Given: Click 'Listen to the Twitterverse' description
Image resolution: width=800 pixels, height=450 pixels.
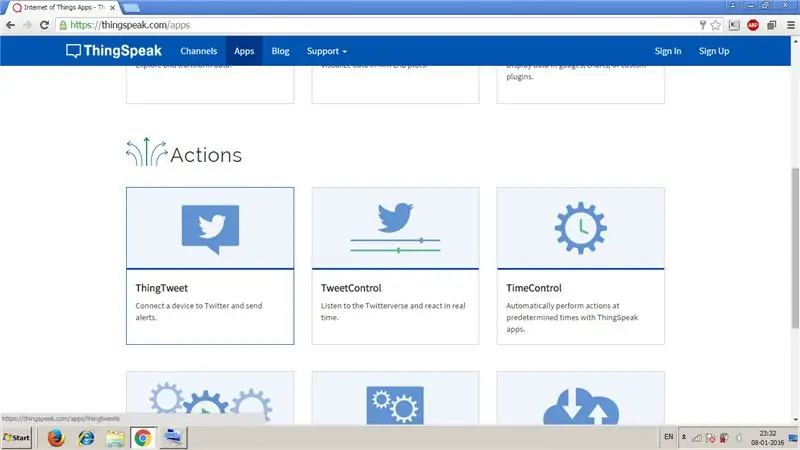Looking at the screenshot, I should click(x=393, y=311).
